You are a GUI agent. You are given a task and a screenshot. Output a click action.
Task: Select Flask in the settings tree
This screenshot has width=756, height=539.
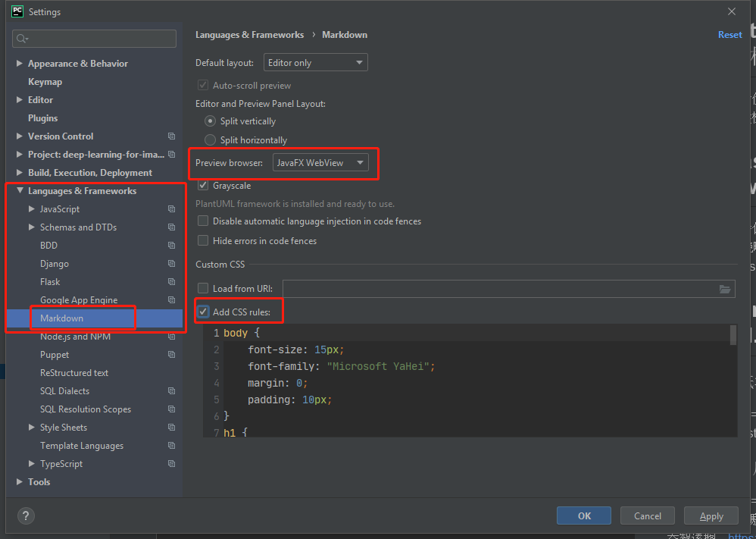point(50,282)
